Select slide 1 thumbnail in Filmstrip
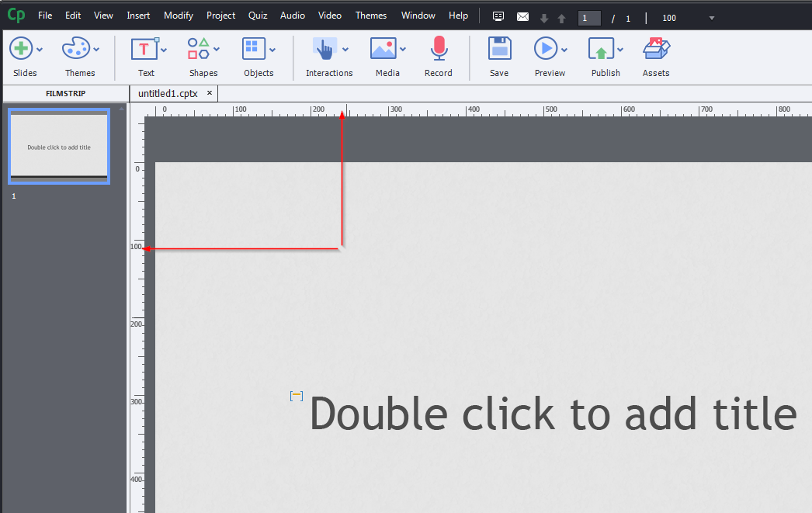The height and width of the screenshot is (513, 812). [58, 146]
